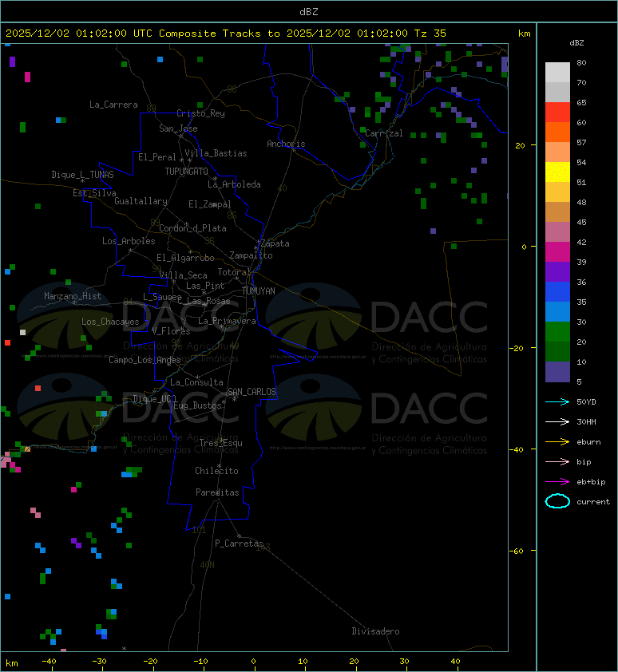Select the Tres_Esqu label
The height and width of the screenshot is (672, 618).
point(221,443)
